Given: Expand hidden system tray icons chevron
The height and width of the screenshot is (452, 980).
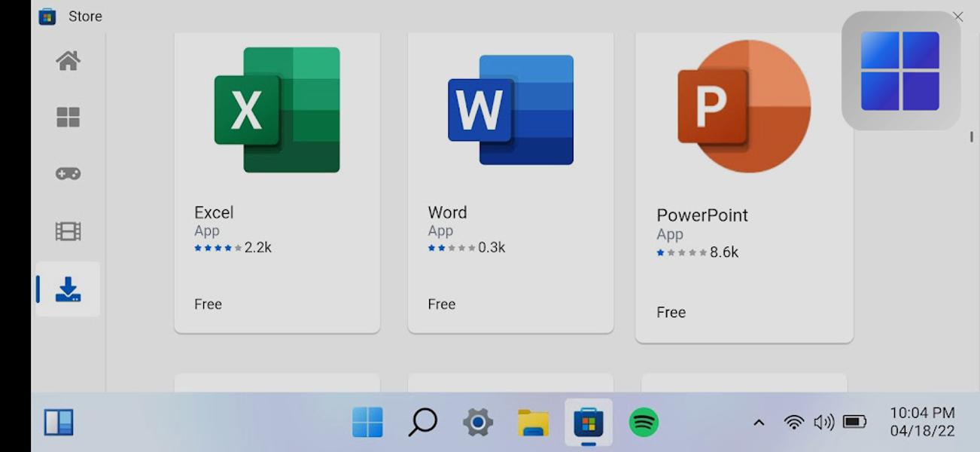Looking at the screenshot, I should click(x=759, y=423).
